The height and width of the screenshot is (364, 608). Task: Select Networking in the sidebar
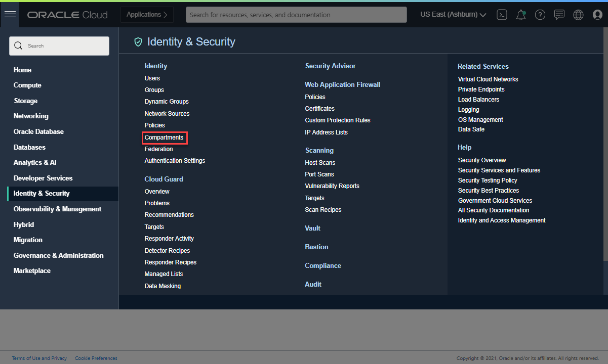pyautogui.click(x=31, y=116)
